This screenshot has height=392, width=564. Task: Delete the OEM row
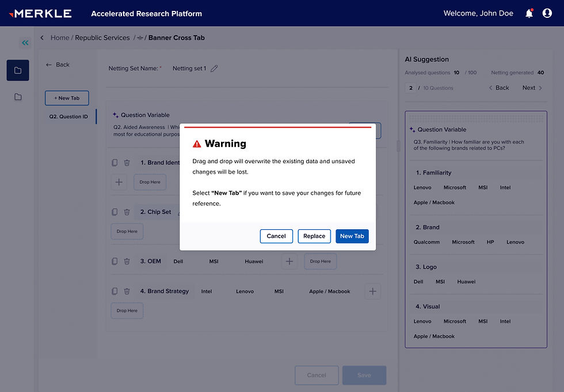tap(127, 261)
